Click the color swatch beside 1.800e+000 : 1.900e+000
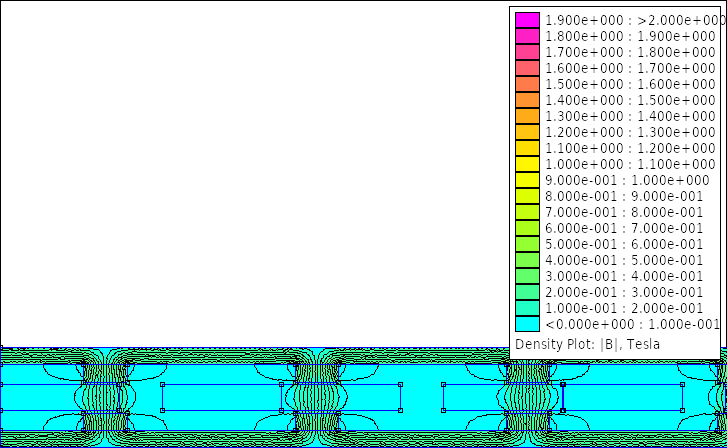This screenshot has height=448, width=727. [x=527, y=36]
